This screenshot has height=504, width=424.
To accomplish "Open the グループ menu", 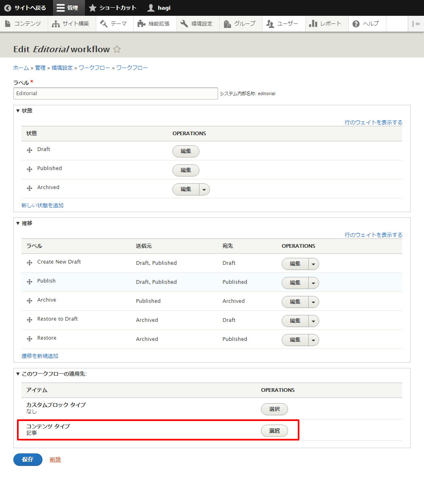I will pos(240,23).
